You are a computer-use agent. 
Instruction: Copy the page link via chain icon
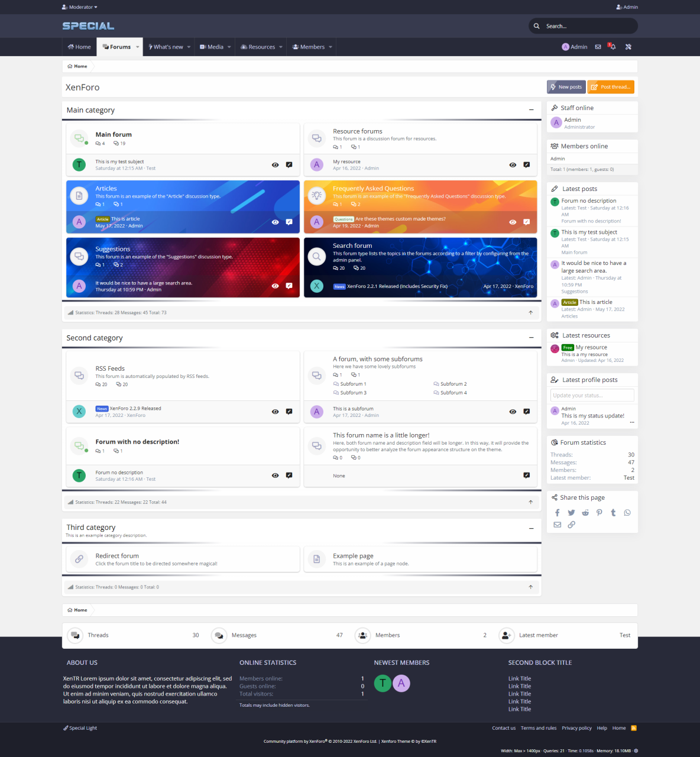point(571,525)
